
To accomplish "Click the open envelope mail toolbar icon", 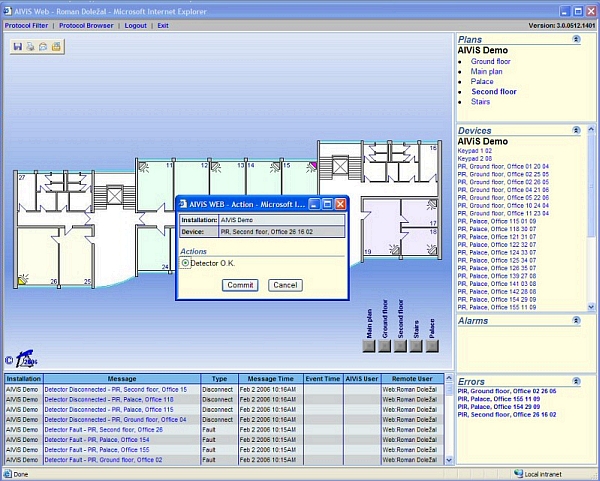I will (43, 47).
